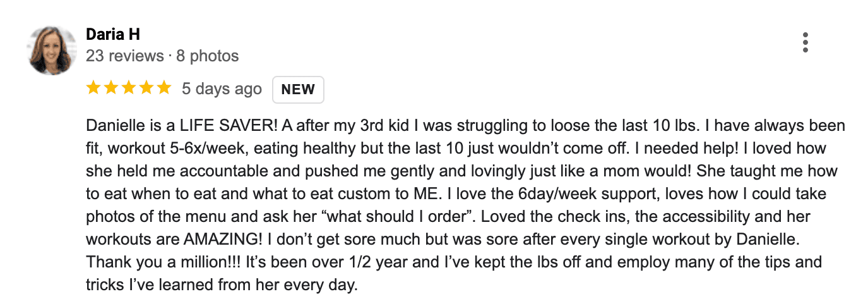Viewport: 868px width, 306px height.
Task: Click the fifth gold rating star
Action: coord(163,88)
